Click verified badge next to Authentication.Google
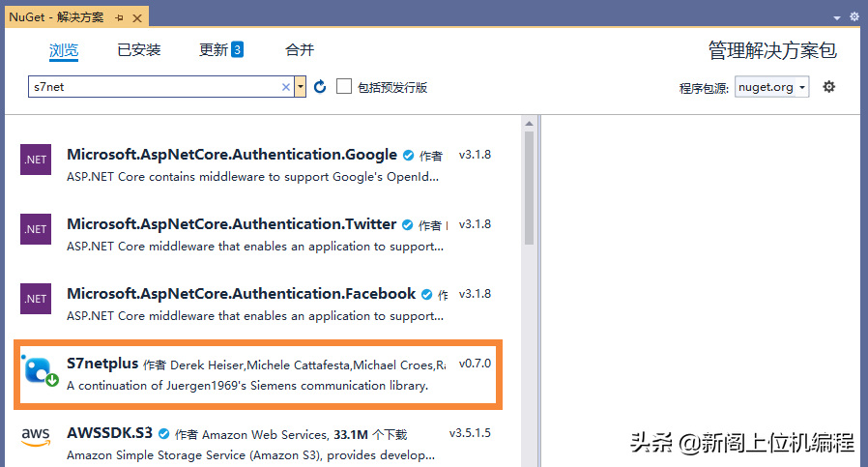The height and width of the screenshot is (467, 868). (x=409, y=156)
